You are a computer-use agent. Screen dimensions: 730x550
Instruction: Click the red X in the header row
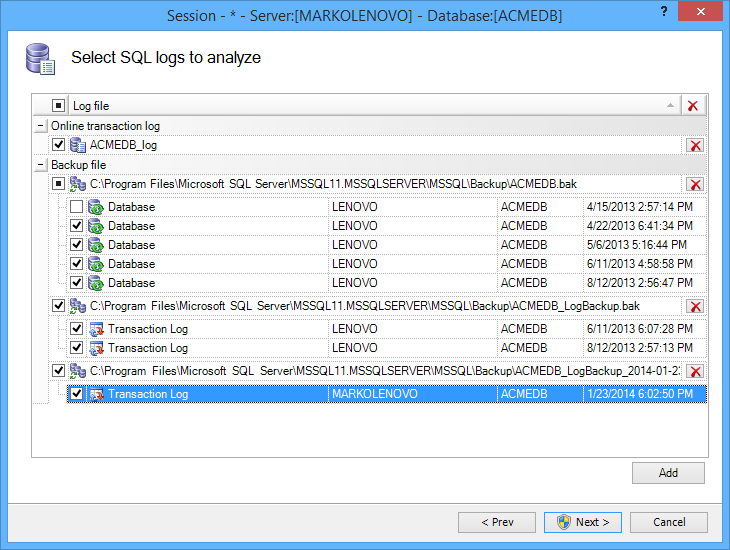(x=692, y=106)
